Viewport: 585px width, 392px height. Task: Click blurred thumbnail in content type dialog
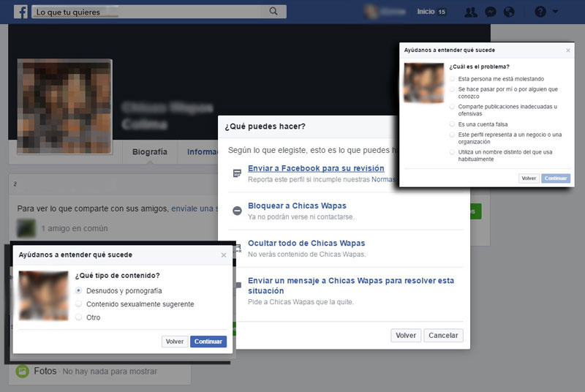coord(43,295)
